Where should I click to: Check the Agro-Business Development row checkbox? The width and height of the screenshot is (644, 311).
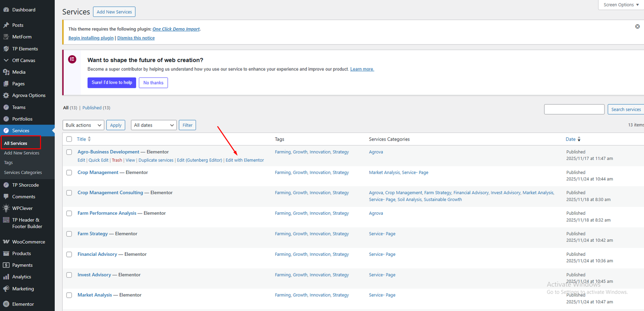pos(69,152)
